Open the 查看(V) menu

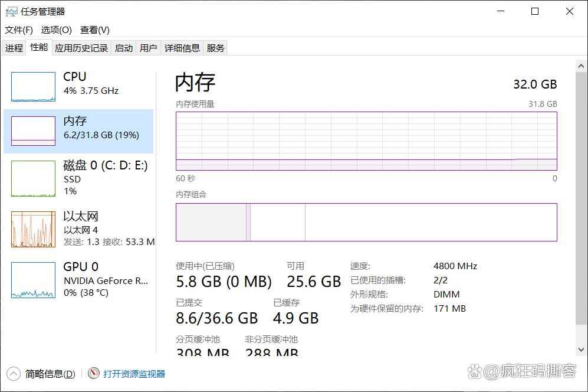click(95, 30)
